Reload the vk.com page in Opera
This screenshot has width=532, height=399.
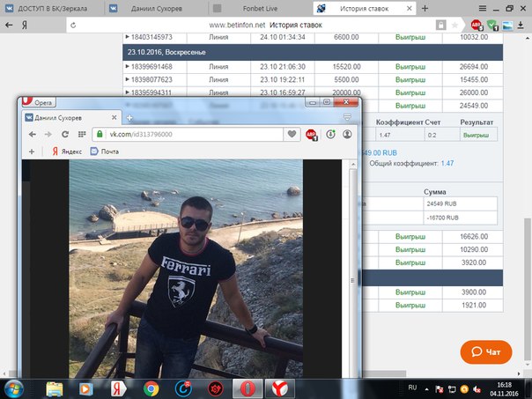pyautogui.click(x=65, y=135)
